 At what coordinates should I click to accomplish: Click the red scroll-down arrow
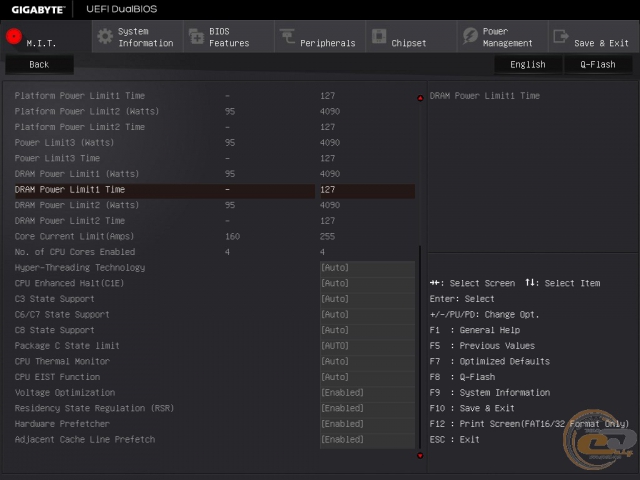(x=420, y=456)
